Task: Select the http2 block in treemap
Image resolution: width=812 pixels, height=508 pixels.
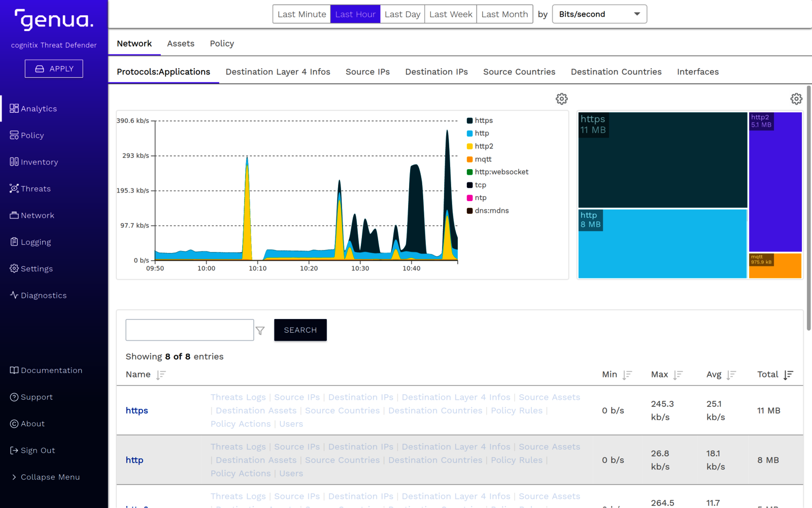Action: (775, 182)
